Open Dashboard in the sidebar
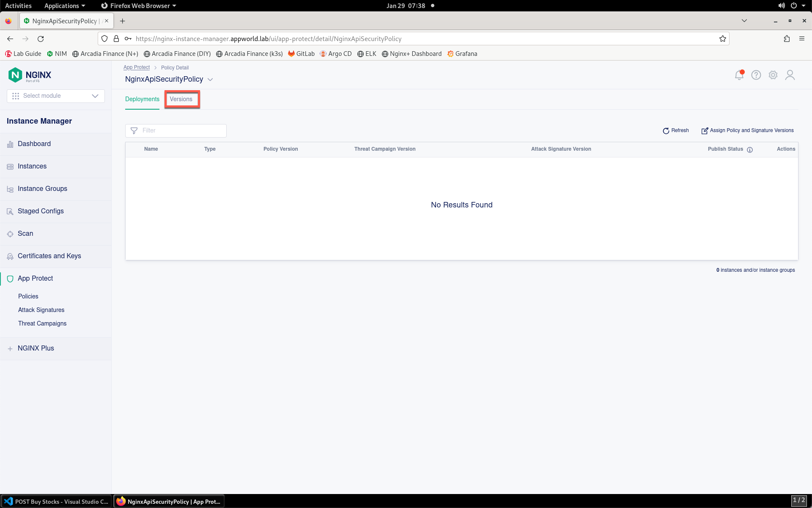The height and width of the screenshot is (508, 812). [x=56, y=144]
